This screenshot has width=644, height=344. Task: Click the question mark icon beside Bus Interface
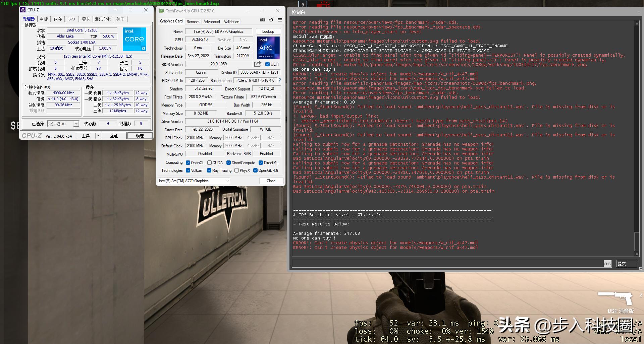point(279,80)
